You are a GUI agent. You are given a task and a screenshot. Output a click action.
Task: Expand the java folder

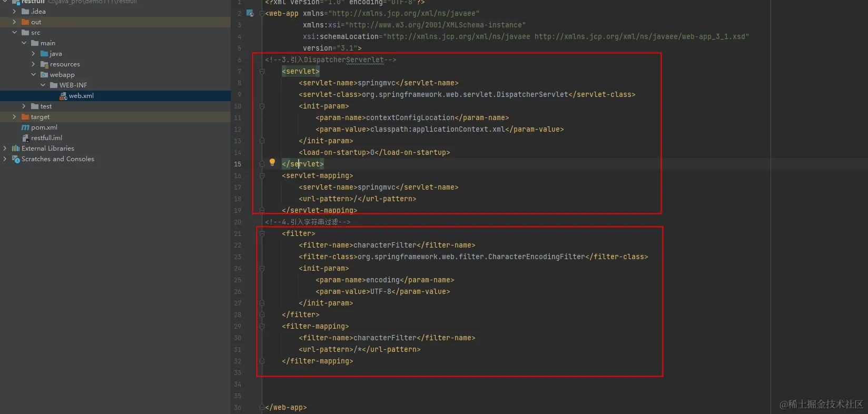pyautogui.click(x=33, y=54)
